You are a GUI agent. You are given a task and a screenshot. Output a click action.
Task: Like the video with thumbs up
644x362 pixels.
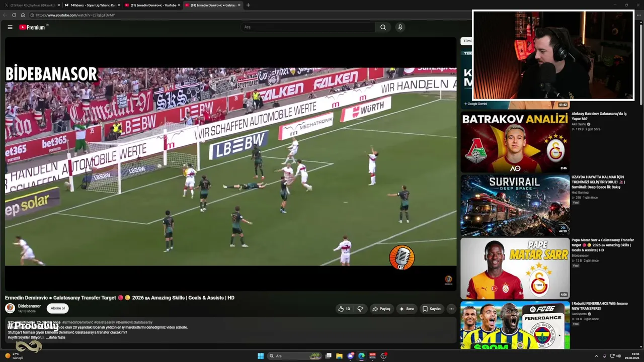click(344, 309)
